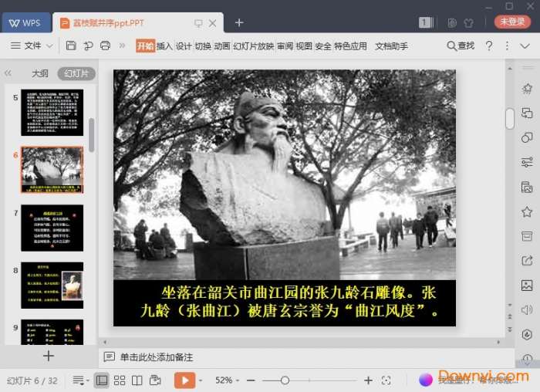540x392 pixels.
Task: Select the 幻灯片 thumbnail panel view
Action: tap(76, 74)
